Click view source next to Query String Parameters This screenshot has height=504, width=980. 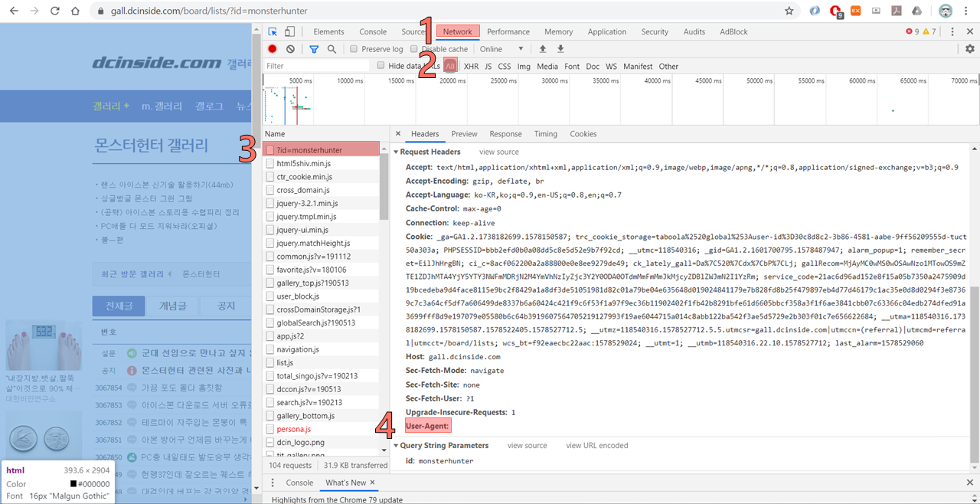[527, 445]
